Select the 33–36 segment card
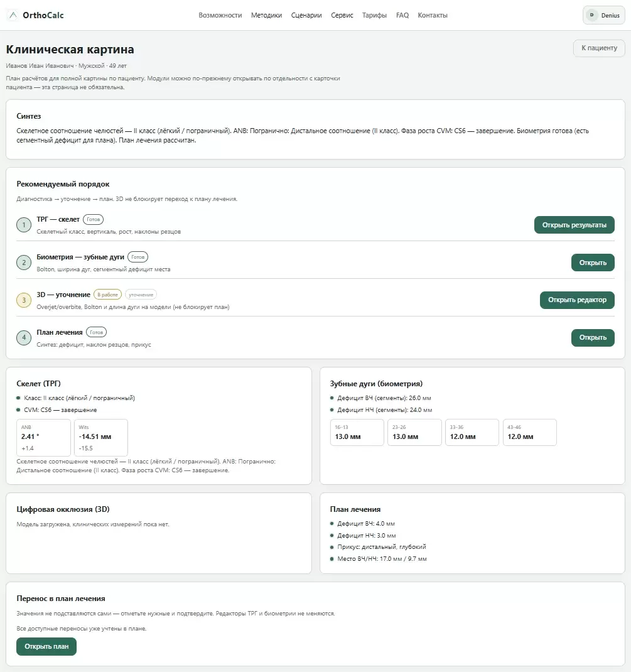 [472, 433]
